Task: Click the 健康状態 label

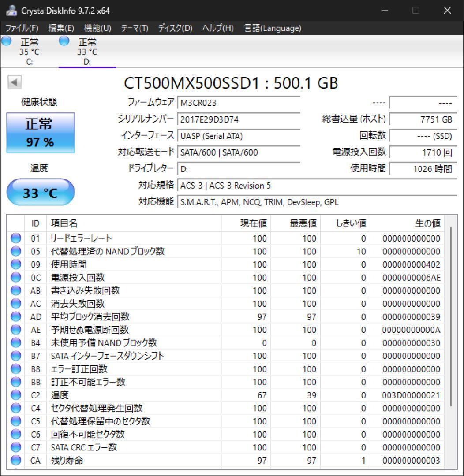Action: [39, 102]
